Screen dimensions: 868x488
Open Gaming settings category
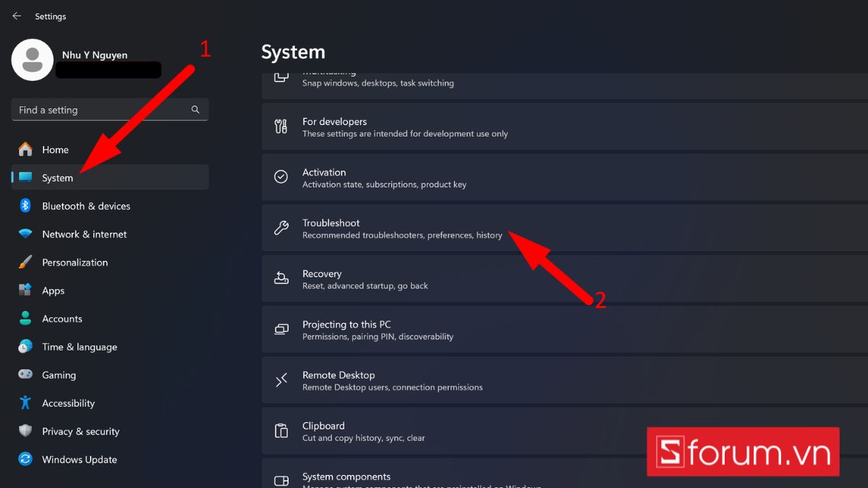(110, 375)
